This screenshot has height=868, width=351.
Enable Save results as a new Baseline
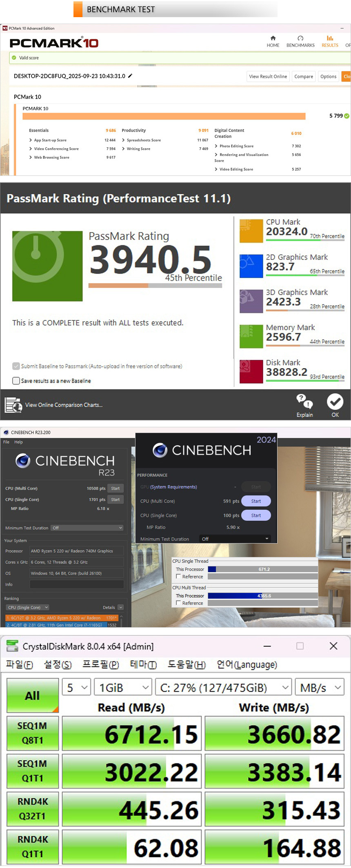[16, 381]
